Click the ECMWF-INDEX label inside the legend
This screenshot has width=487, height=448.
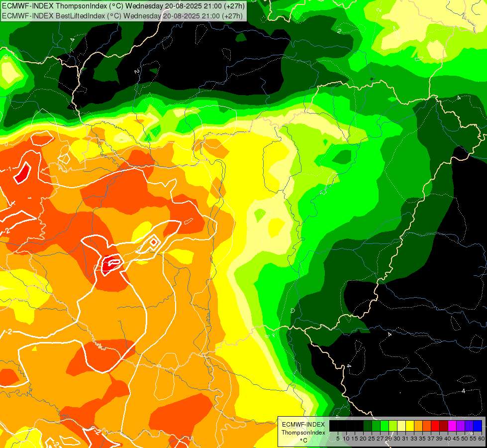[303, 425]
